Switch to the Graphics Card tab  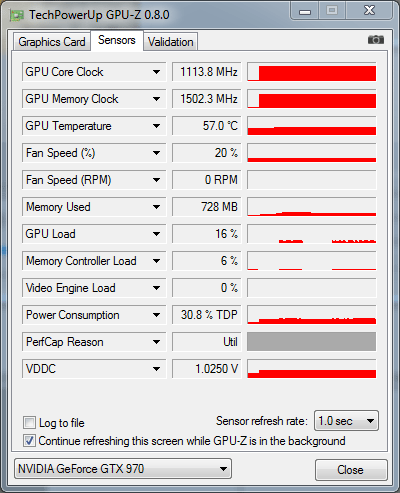[x=52, y=42]
